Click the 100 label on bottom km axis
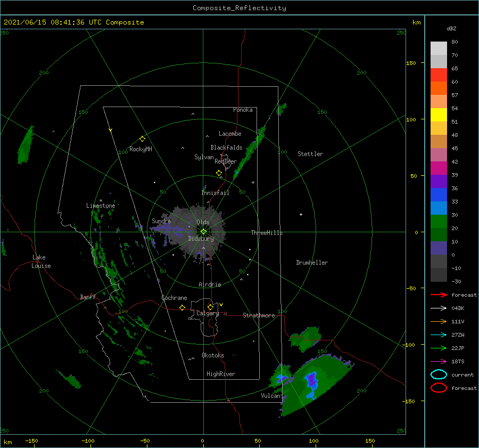The height and width of the screenshot is (448, 479). coord(313,441)
